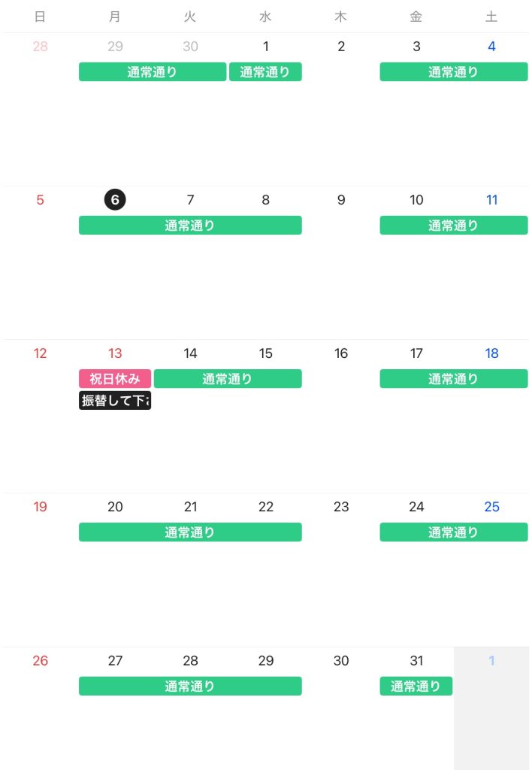Open the 通常通り event spanning 14 to 15

(228, 379)
